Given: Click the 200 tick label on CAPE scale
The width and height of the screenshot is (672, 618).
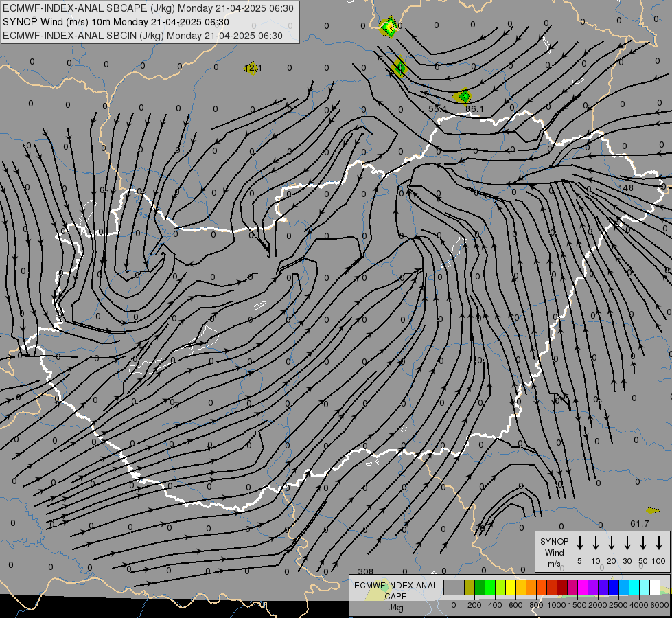Looking at the screenshot, I should [474, 605].
